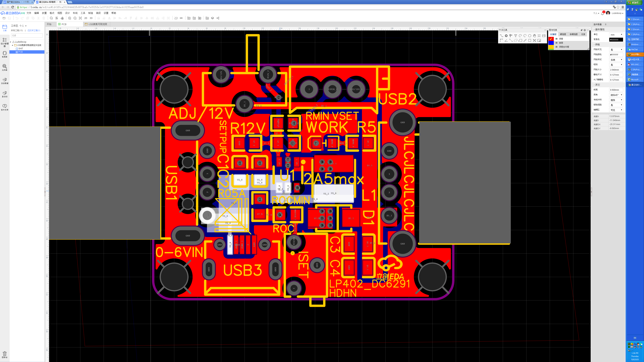Click the DRC check icon in toolbar
Screen dimensions: 644x362
[x=181, y=18]
